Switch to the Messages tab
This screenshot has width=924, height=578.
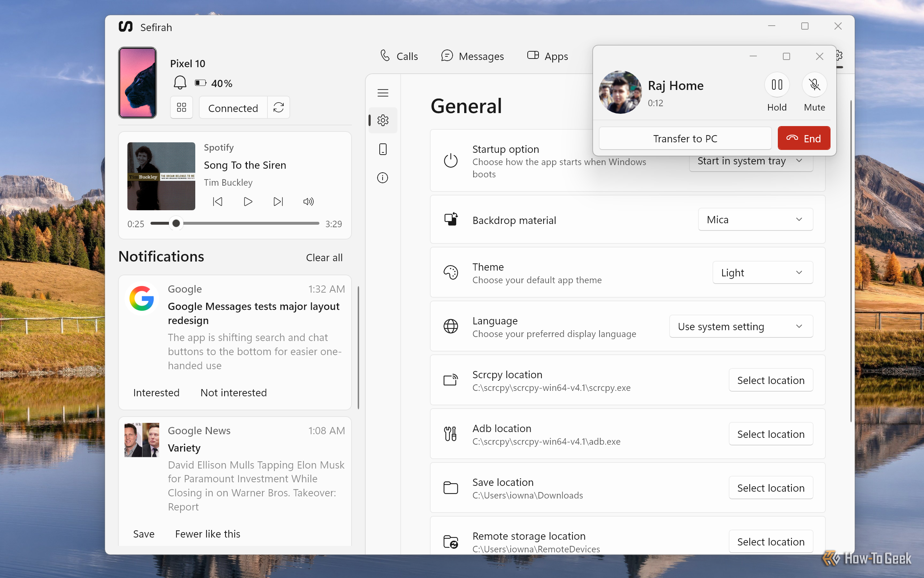tap(472, 56)
